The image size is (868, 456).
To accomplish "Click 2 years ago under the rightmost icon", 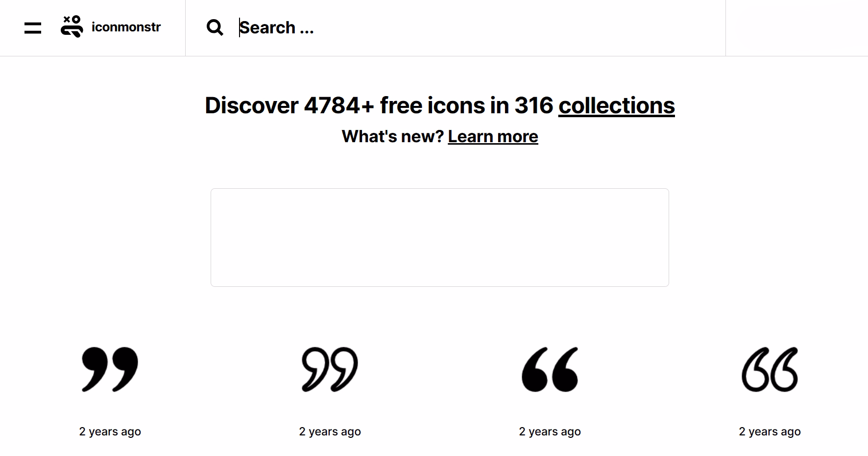I will point(770,431).
